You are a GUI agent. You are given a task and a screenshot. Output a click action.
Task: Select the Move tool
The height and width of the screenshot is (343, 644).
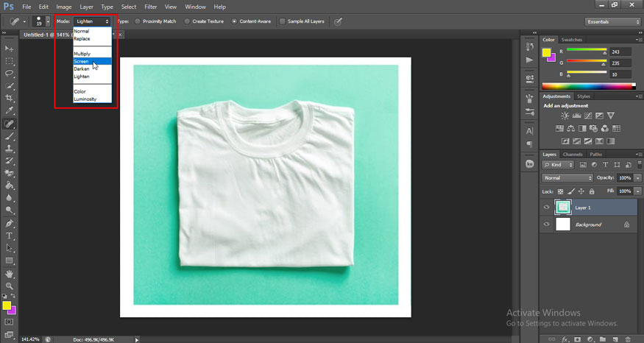coord(9,49)
